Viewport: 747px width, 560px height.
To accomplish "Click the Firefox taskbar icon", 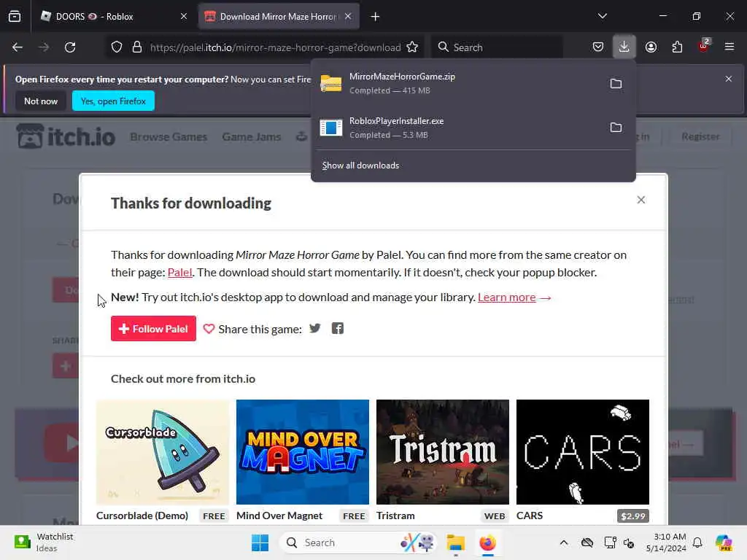I will (x=487, y=542).
